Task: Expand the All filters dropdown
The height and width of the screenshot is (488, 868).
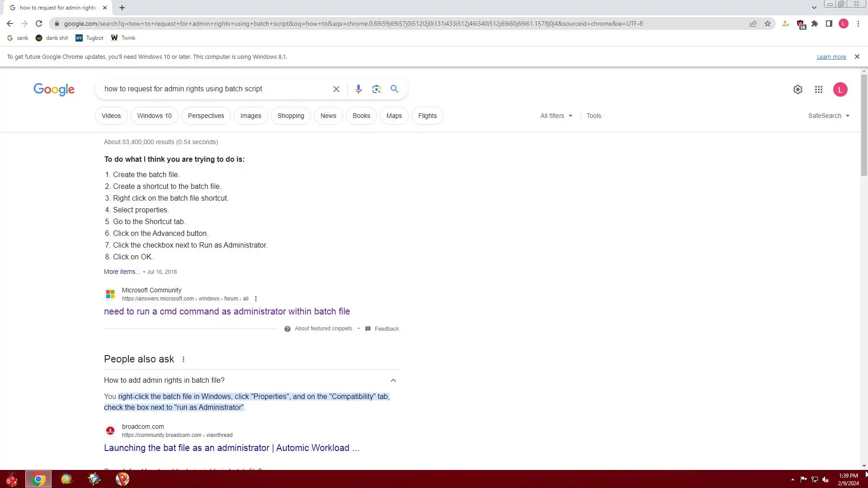Action: point(556,116)
